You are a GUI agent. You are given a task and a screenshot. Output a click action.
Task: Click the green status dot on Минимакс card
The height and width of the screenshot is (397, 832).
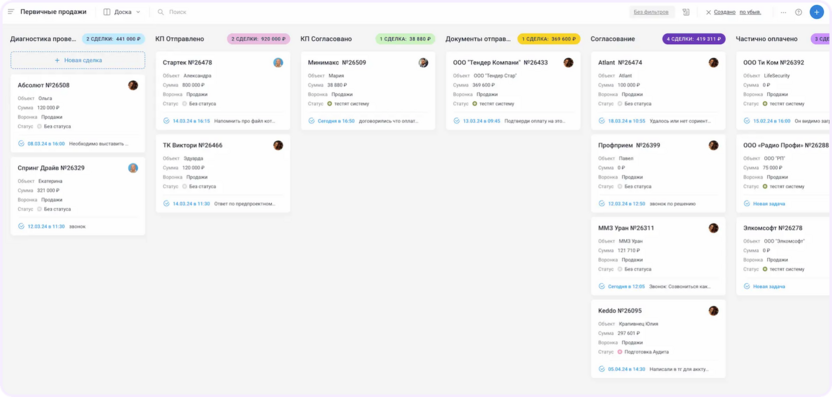(330, 103)
